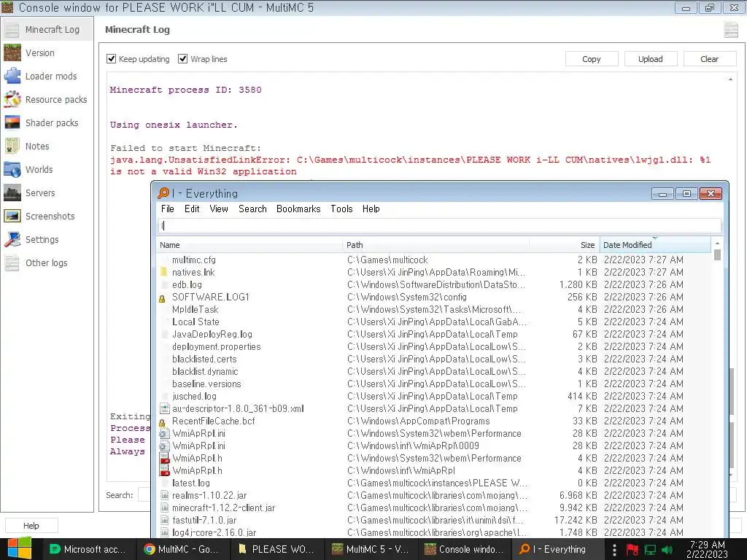Select the blacklisted.certs result
This screenshot has height=560, width=747.
[x=435, y=359]
